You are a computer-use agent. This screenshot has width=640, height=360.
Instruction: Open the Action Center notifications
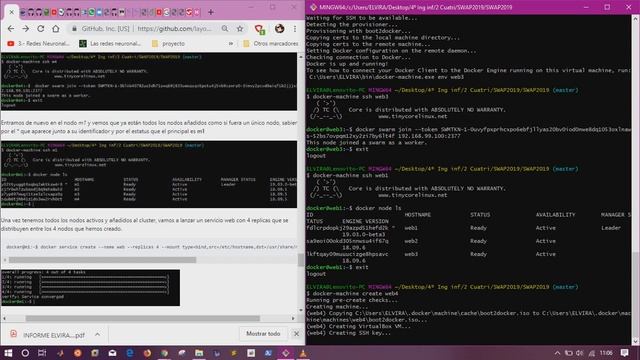tap(624, 353)
